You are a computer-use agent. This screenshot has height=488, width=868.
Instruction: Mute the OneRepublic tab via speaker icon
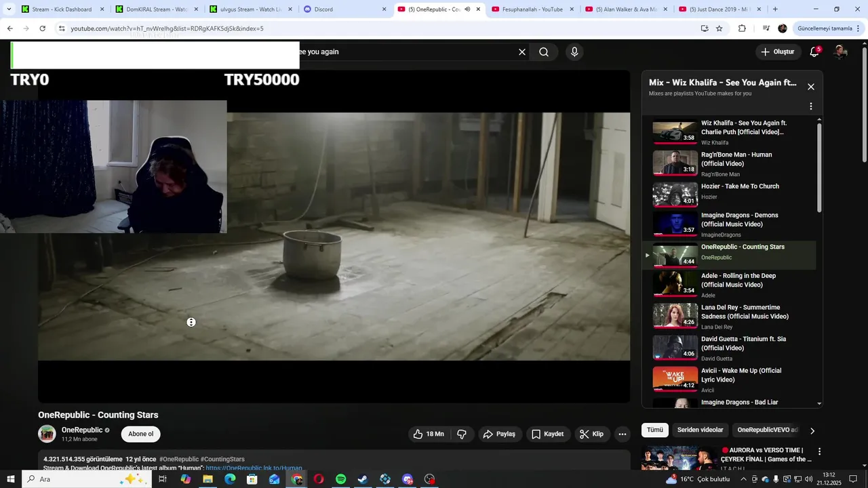(x=467, y=9)
